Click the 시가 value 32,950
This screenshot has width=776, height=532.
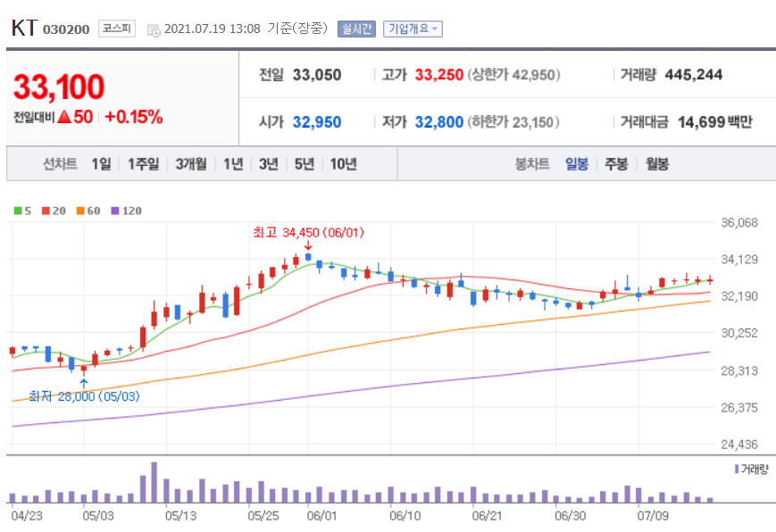coord(317,121)
